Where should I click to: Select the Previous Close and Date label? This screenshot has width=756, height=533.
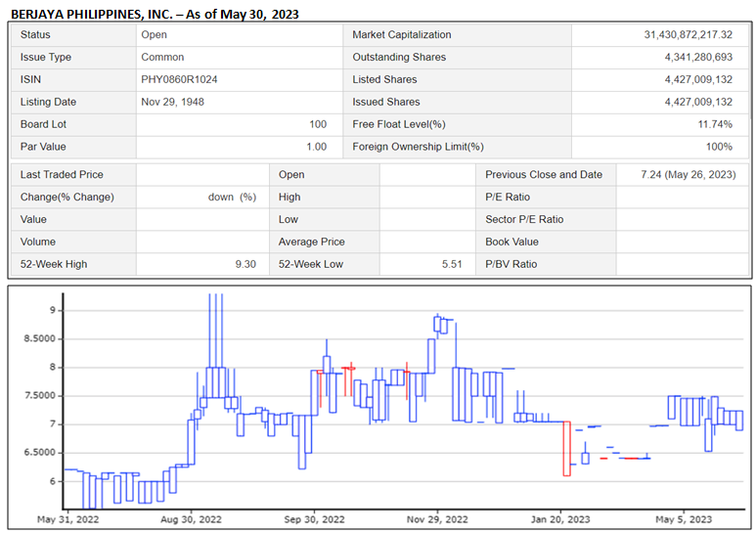point(544,174)
